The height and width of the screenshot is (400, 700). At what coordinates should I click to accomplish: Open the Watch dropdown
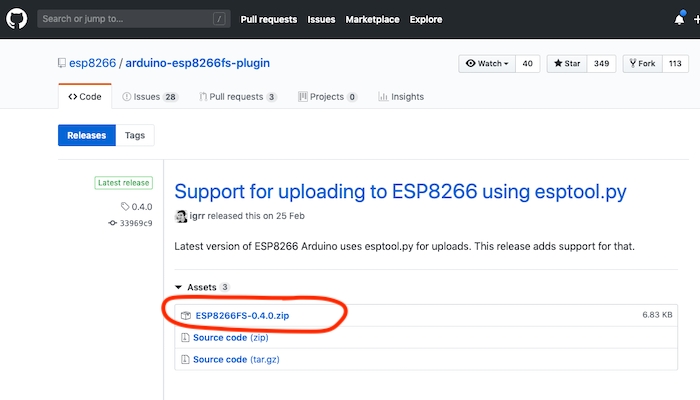click(487, 63)
